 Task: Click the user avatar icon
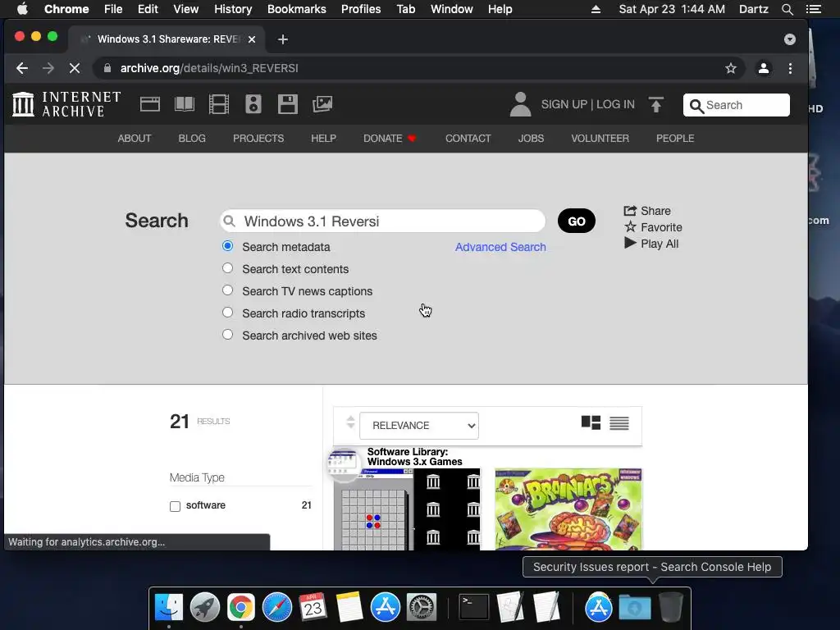click(520, 104)
